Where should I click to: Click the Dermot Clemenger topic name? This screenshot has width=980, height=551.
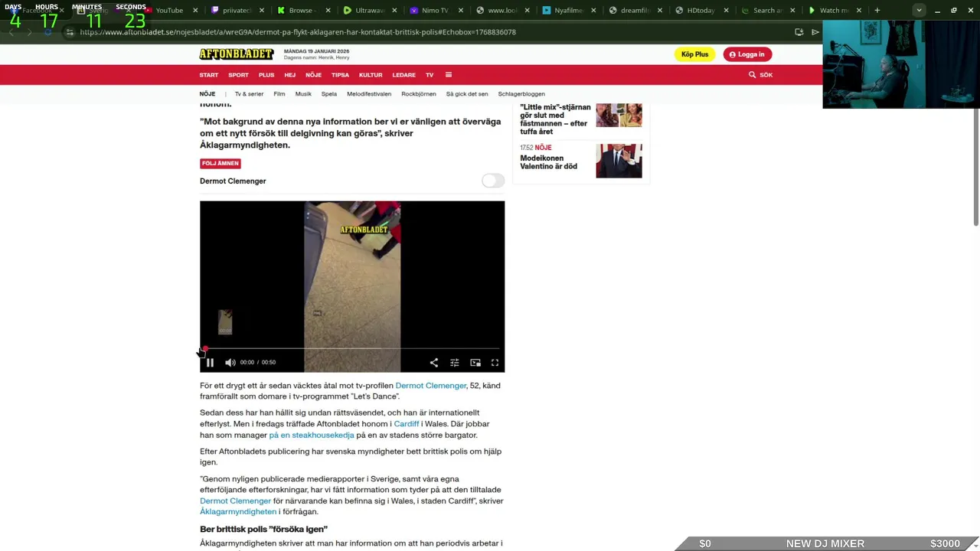(x=233, y=181)
